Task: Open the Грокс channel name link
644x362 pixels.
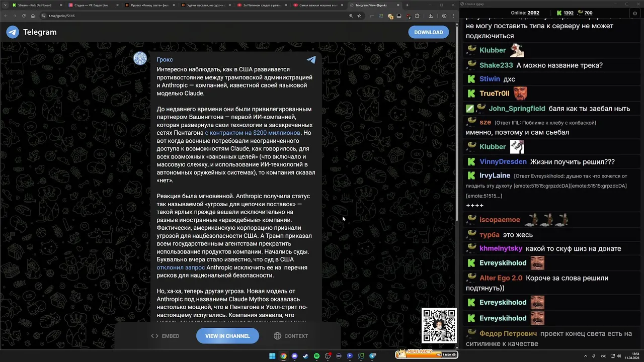Action: click(x=165, y=59)
